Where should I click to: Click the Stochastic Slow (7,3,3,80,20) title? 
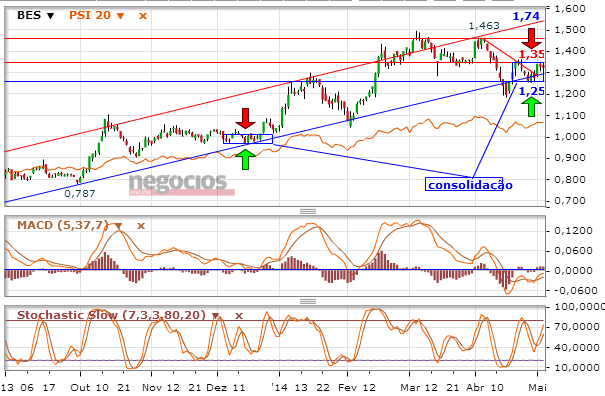tap(111, 315)
